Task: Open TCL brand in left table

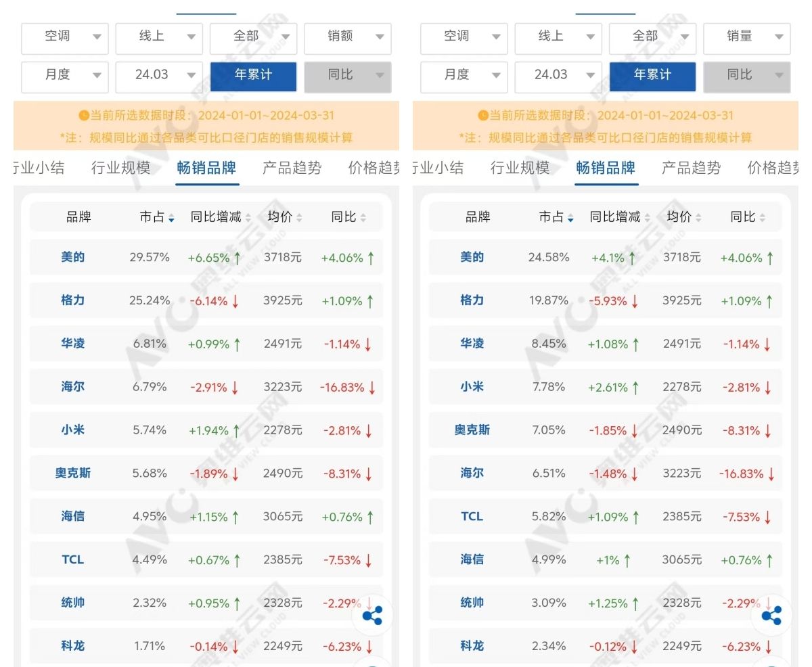Action: pyautogui.click(x=73, y=559)
